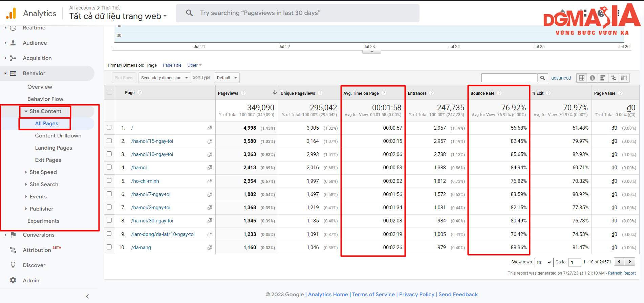
Task: Focus the Go to page number field
Action: [575, 262]
